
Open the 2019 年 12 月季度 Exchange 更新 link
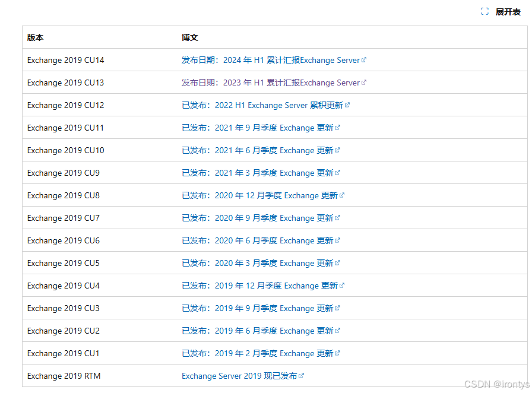(263, 286)
